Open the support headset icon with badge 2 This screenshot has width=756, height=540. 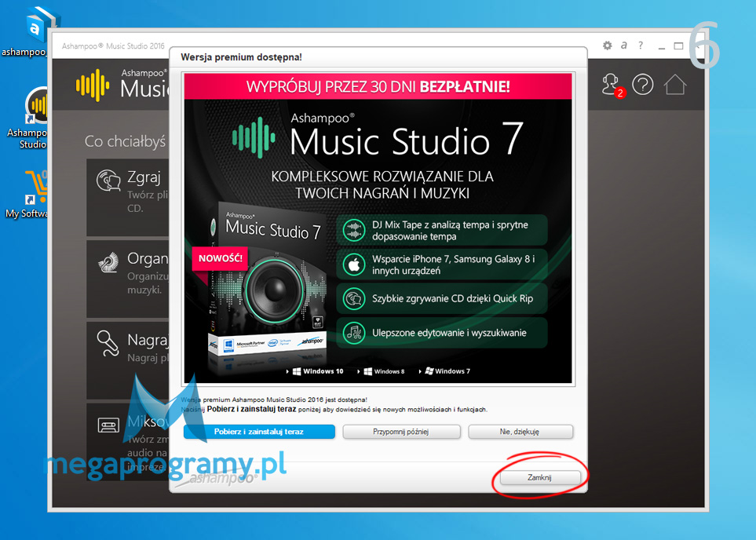613,86
